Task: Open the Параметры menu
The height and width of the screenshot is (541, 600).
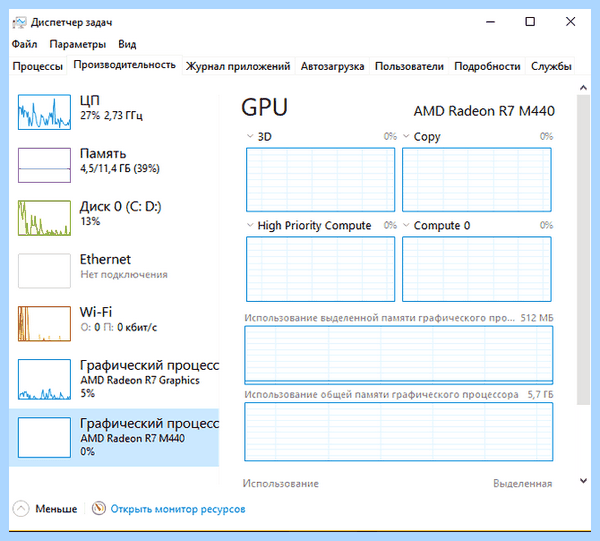Action: (x=78, y=44)
